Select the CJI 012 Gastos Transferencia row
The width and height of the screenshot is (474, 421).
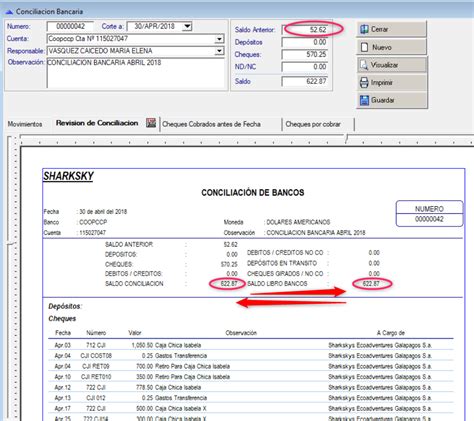tap(251, 398)
